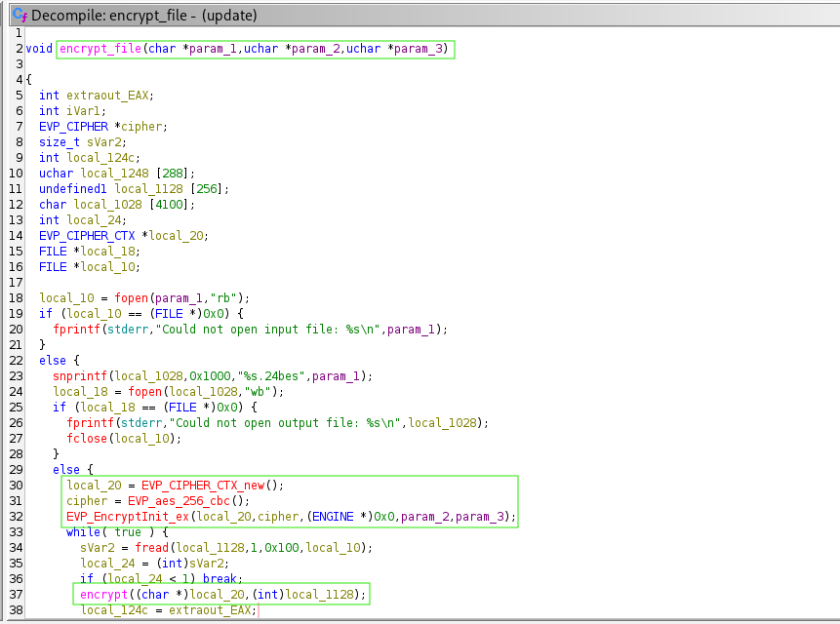840x624 pixels.
Task: Click local_18 in its declaration on line 15
Action: coord(107,251)
